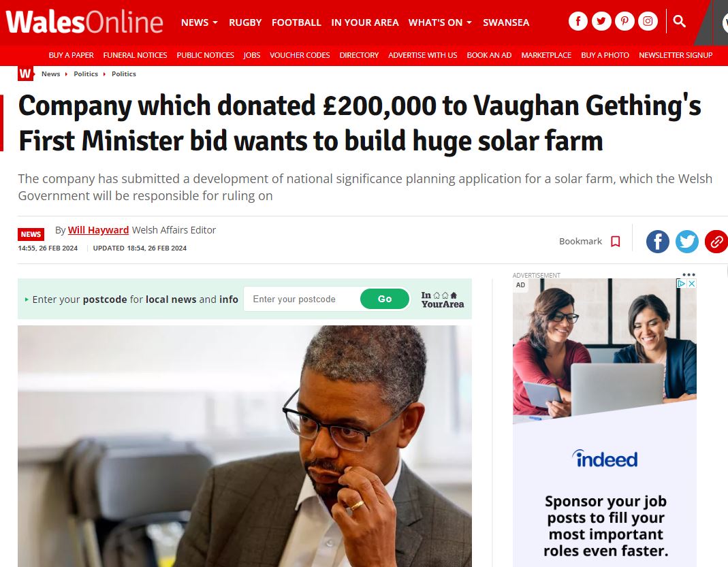Open the Facebook icon in the header
This screenshot has width=728, height=567.
click(578, 21)
